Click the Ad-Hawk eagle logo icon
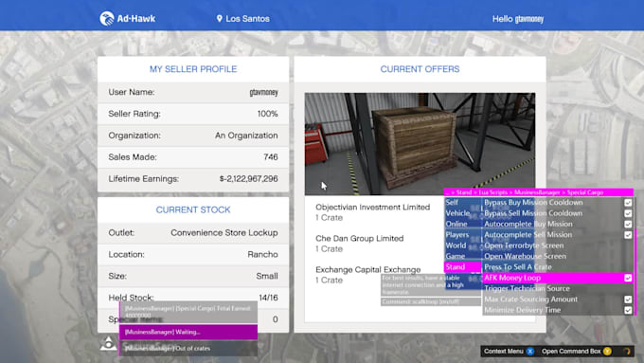This screenshot has width=644, height=363. 107,19
